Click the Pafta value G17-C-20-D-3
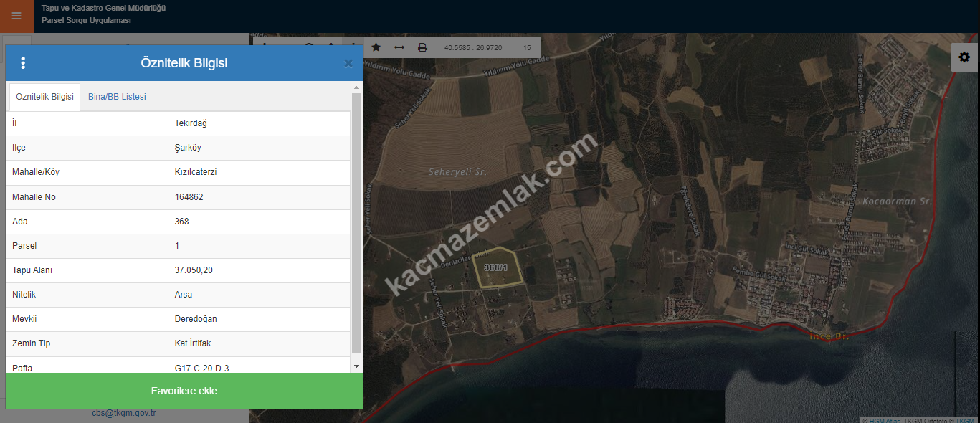 click(x=201, y=368)
